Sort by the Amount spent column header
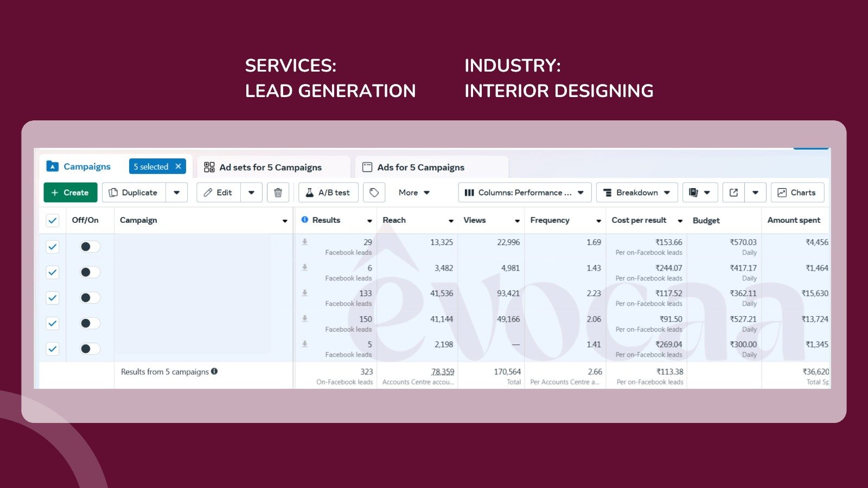This screenshot has width=868, height=488. coord(793,220)
